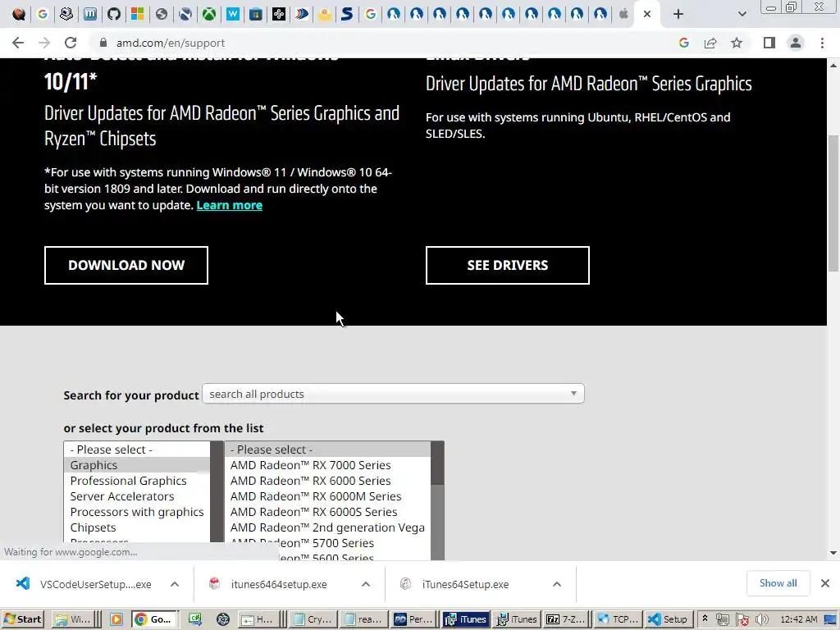Viewport: 840px width, 630px height.
Task: Choose AMD Radeon 5700 Series
Action: click(327, 543)
